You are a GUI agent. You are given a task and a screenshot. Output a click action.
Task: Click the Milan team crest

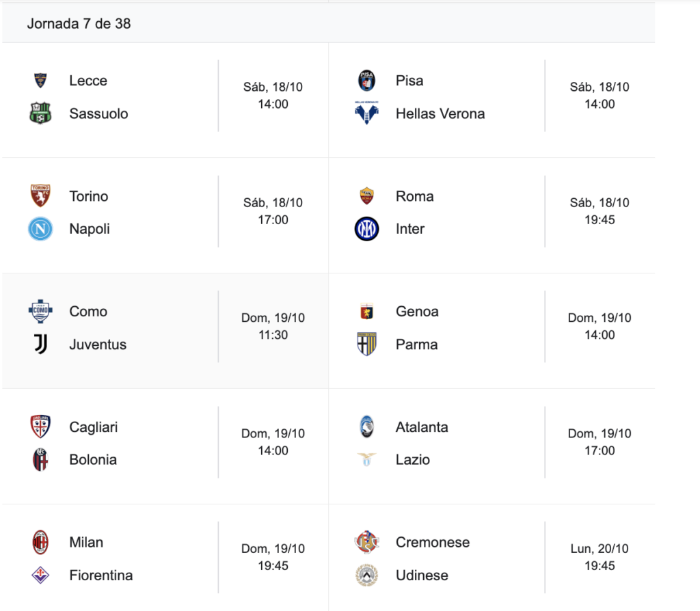coord(40,543)
